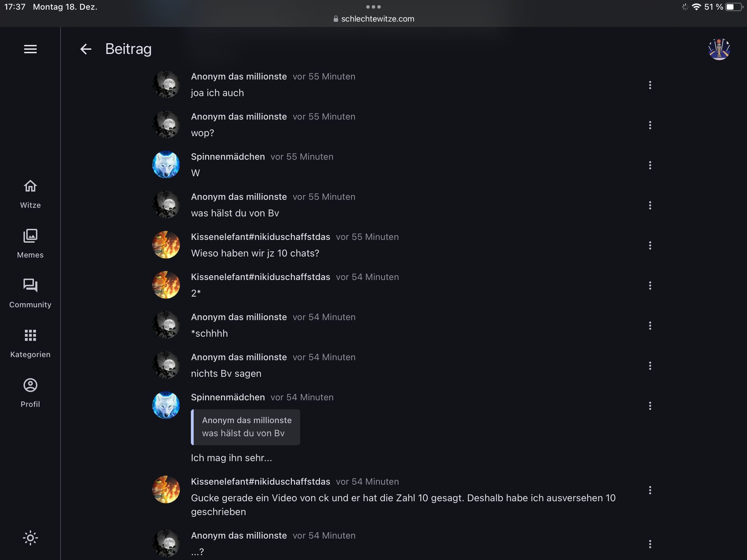Image resolution: width=747 pixels, height=560 pixels.
Task: Open options menu for "wop?" comment
Action: pyautogui.click(x=650, y=125)
